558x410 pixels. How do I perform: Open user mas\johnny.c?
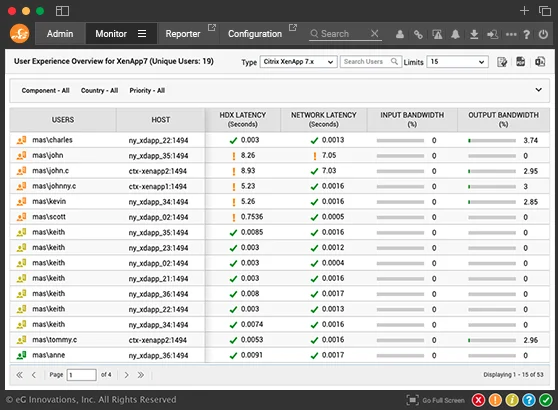pos(54,186)
